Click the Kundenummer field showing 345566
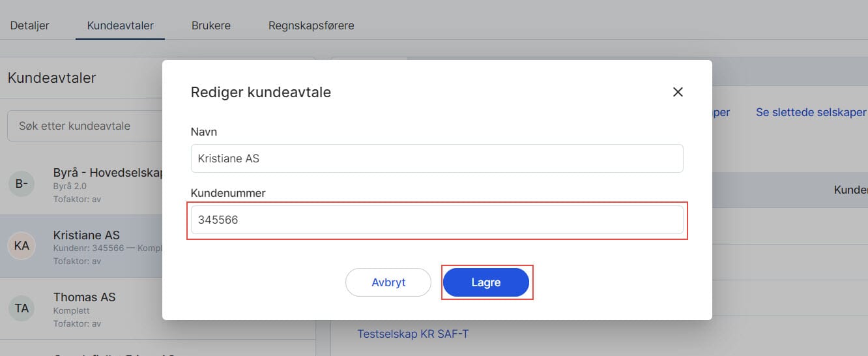The image size is (868, 356). click(x=437, y=220)
